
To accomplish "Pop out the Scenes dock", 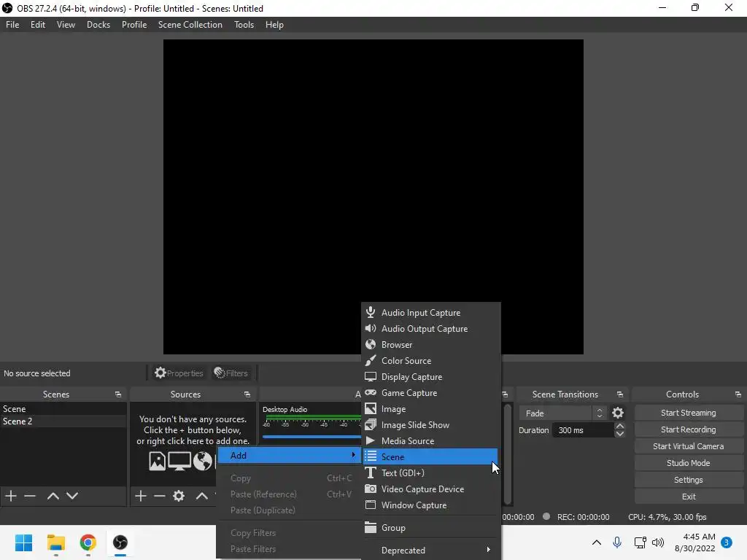I will [x=117, y=394].
